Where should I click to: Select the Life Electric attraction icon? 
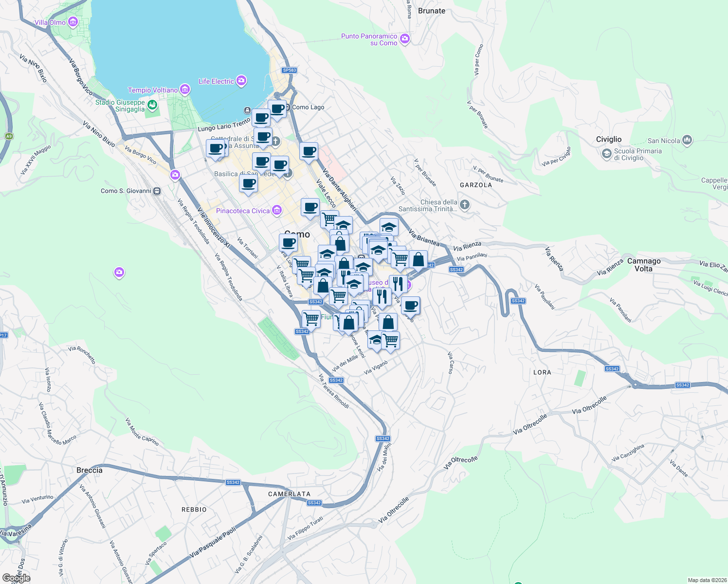[241, 80]
